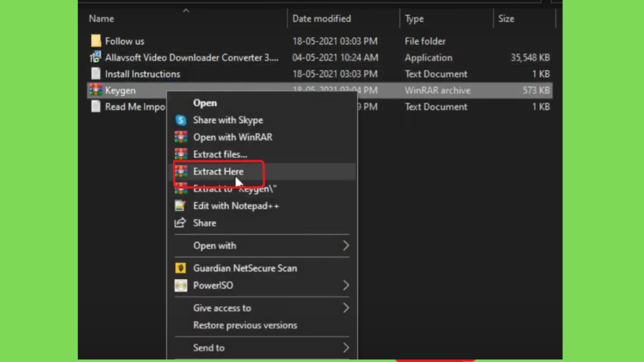The height and width of the screenshot is (362, 644).
Task: Select Share with Skype
Action: [228, 120]
